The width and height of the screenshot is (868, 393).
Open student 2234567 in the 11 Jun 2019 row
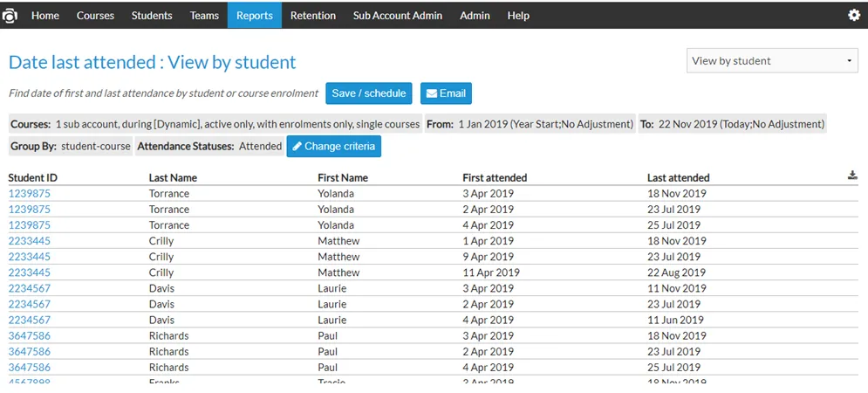tap(30, 320)
